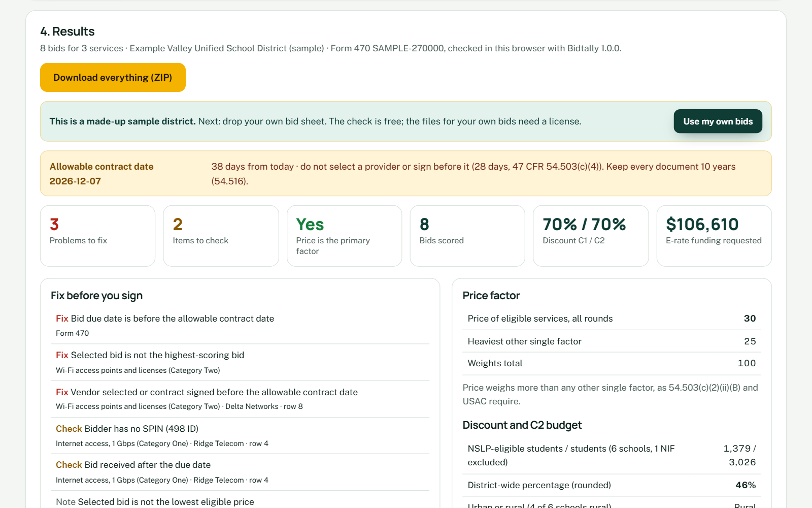This screenshot has height=508, width=812.
Task: Click the 8 bids for 3 services subtitle
Action: 331,48
